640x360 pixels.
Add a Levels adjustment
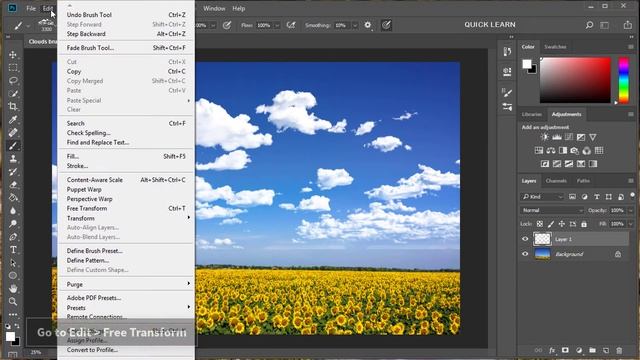click(557, 137)
